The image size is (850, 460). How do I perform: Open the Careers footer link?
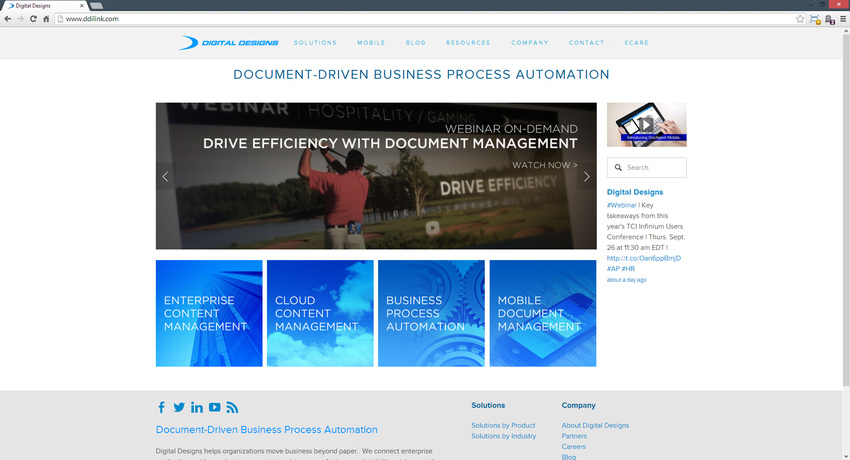574,447
